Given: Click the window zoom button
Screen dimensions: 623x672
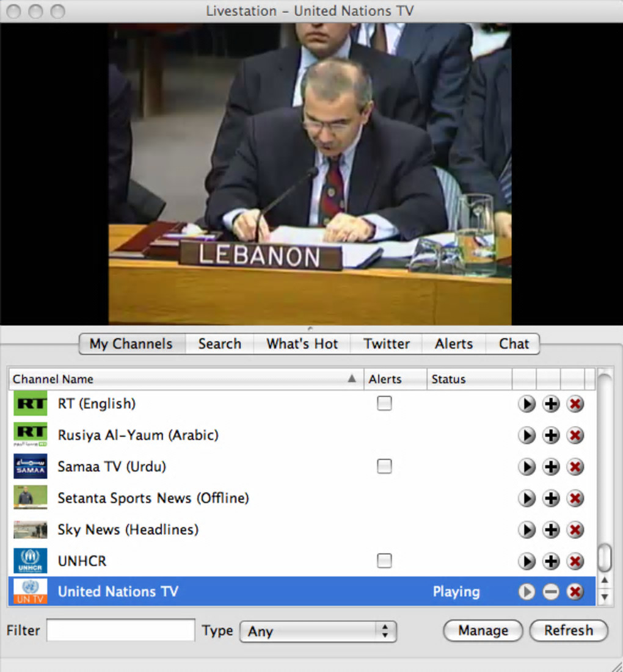Looking at the screenshot, I should pos(57,11).
